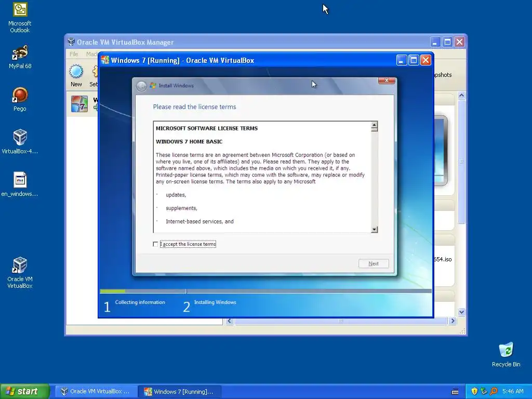The width and height of the screenshot is (532, 399).
Task: Click 'WINDOWS 7 HOME BASIC' text
Action: [x=189, y=141]
